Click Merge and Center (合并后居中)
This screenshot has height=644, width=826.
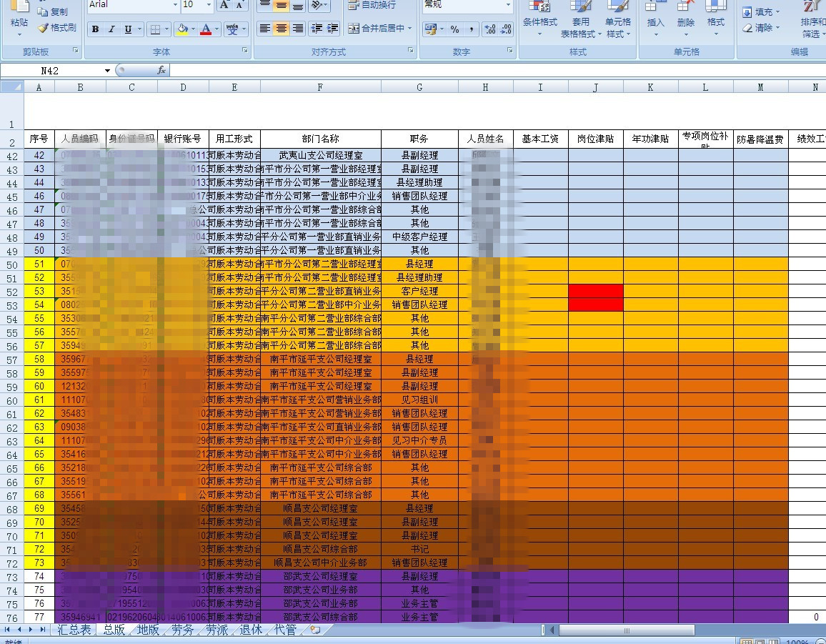(x=380, y=29)
